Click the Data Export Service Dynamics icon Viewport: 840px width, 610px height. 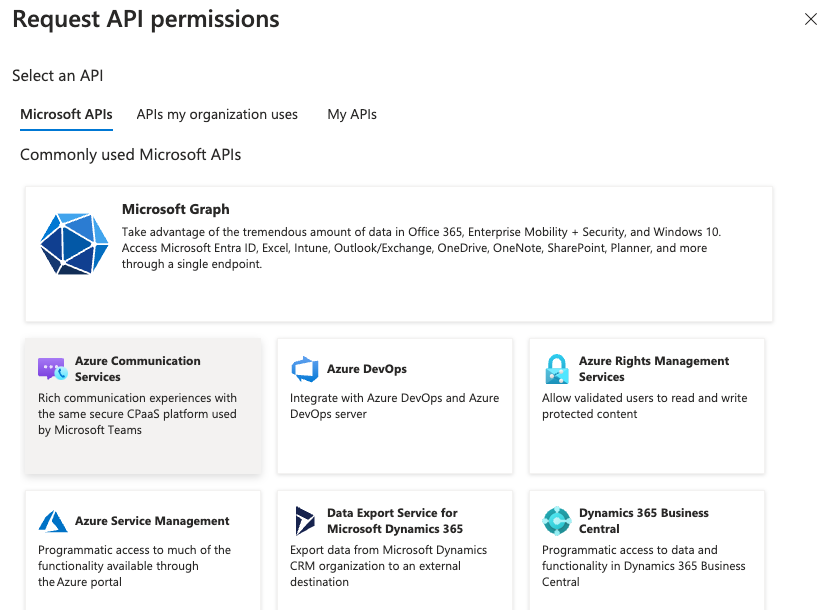[305, 521]
